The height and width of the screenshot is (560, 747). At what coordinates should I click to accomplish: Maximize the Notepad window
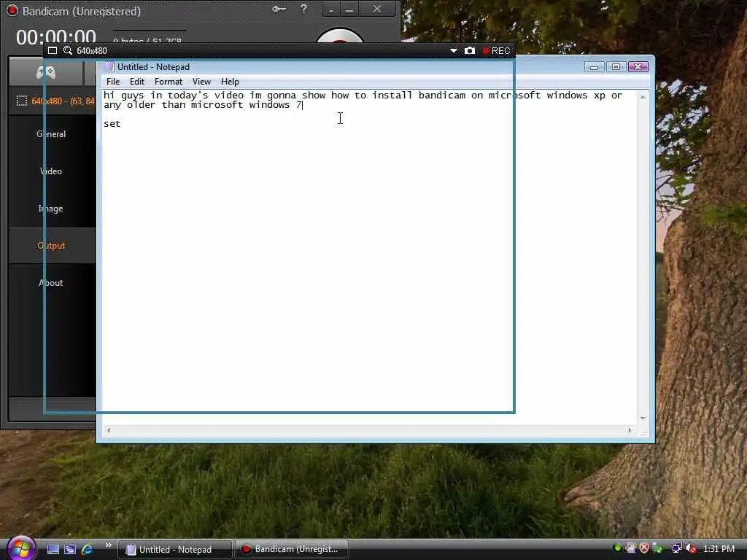tap(616, 66)
